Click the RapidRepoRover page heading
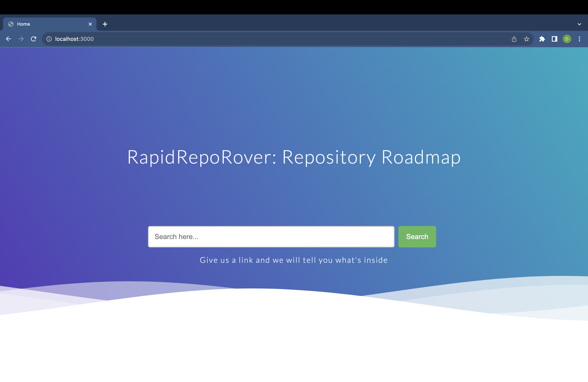588x382 pixels. [294, 157]
